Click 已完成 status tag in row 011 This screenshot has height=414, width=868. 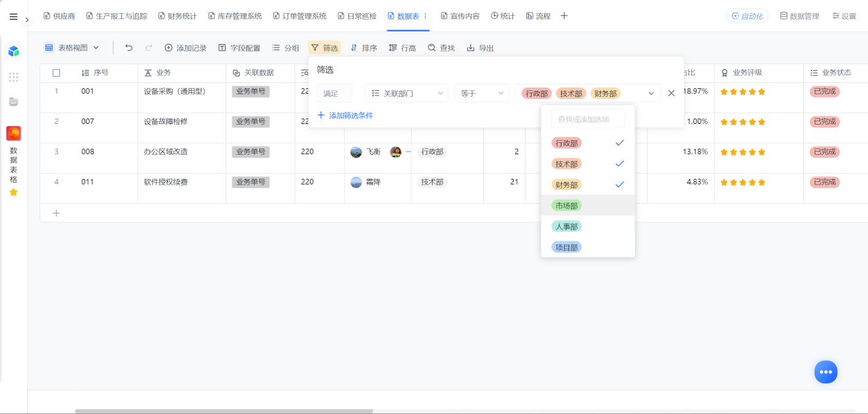pyautogui.click(x=824, y=182)
